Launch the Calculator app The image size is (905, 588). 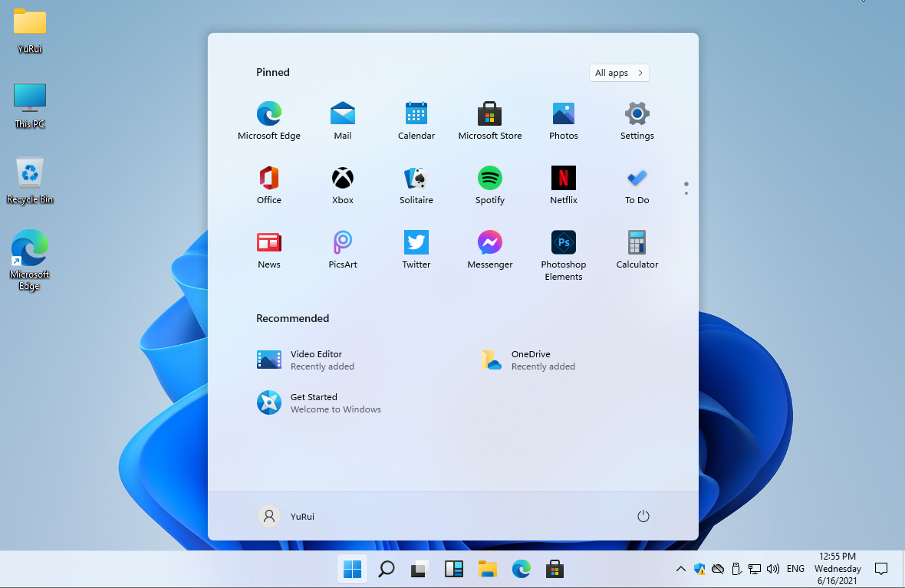coord(637,250)
